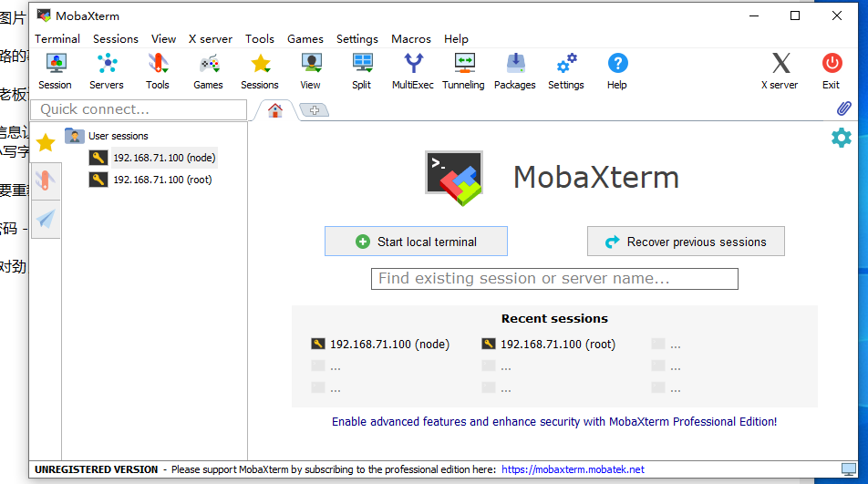The width and height of the screenshot is (868, 484).
Task: Open the X server menu
Action: coord(211,38)
